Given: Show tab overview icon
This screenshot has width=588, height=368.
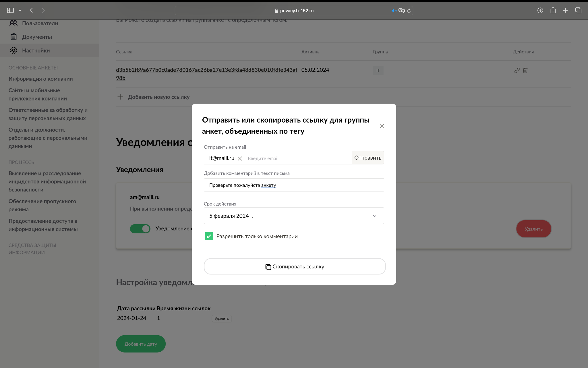Looking at the screenshot, I should point(578,11).
